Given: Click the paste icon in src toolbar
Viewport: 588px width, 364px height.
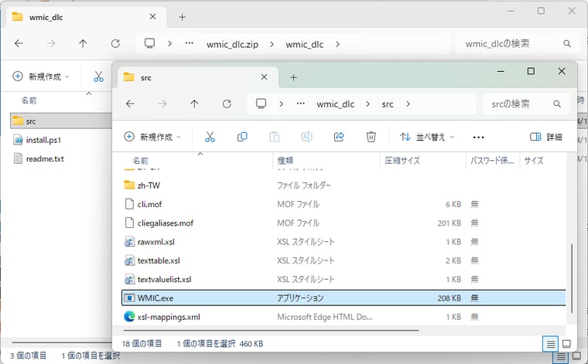Looking at the screenshot, I should tap(275, 137).
